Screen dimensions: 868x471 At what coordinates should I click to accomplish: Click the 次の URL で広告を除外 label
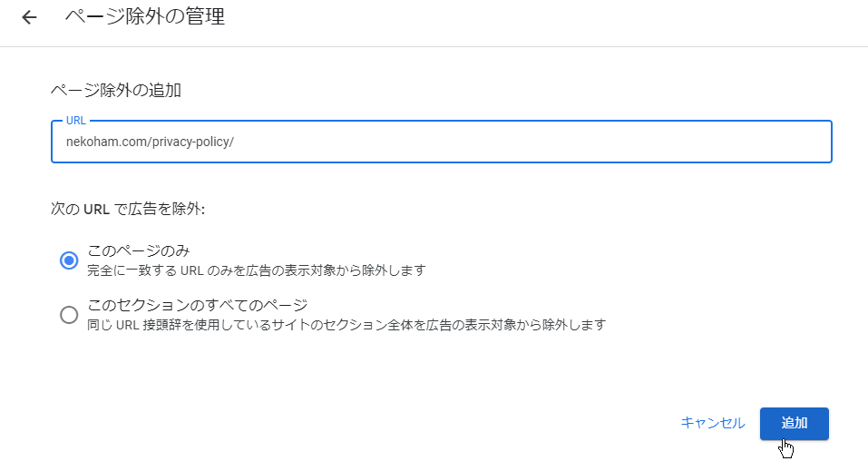pyautogui.click(x=128, y=209)
